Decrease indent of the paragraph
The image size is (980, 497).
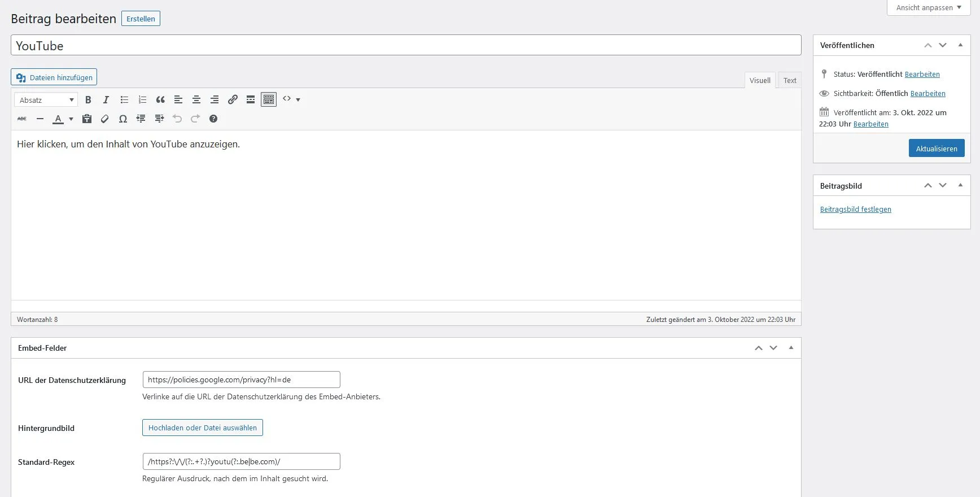pyautogui.click(x=141, y=119)
